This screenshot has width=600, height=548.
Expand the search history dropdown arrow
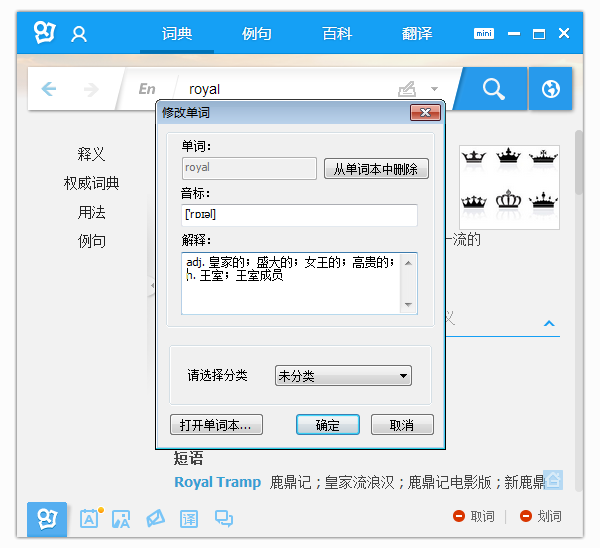(434, 89)
